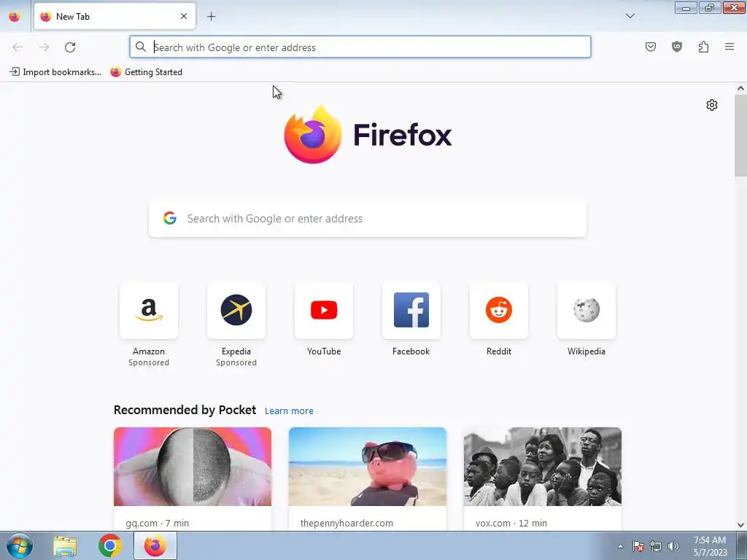Open the Windows Start menu orb

[19, 545]
